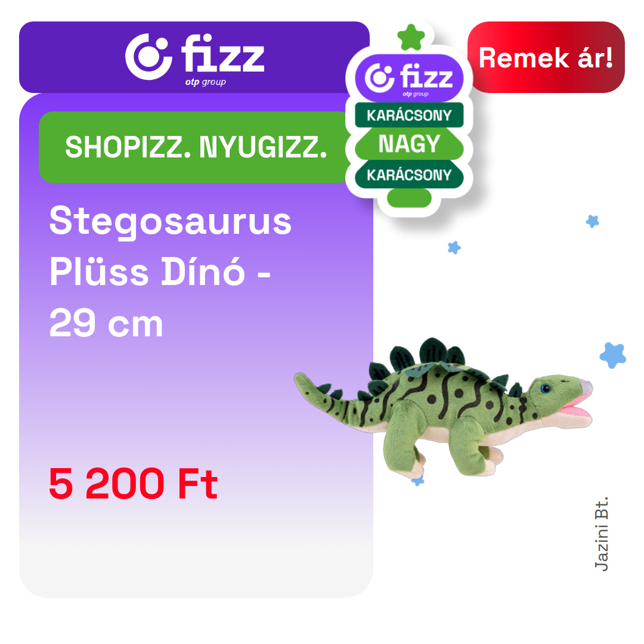
Task: Click the NAGY label on tree
Action: tap(409, 144)
